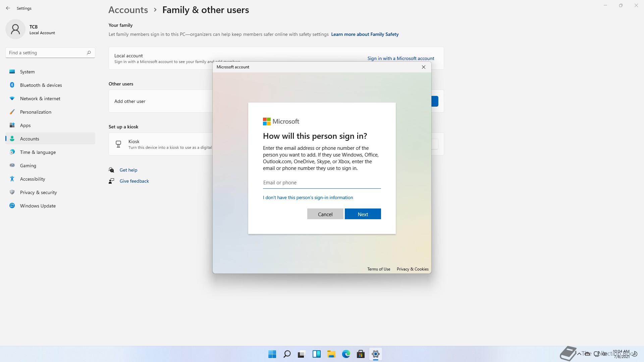Screen dimensions: 644x362
Task: Click the Get help icon
Action: [x=111, y=170]
